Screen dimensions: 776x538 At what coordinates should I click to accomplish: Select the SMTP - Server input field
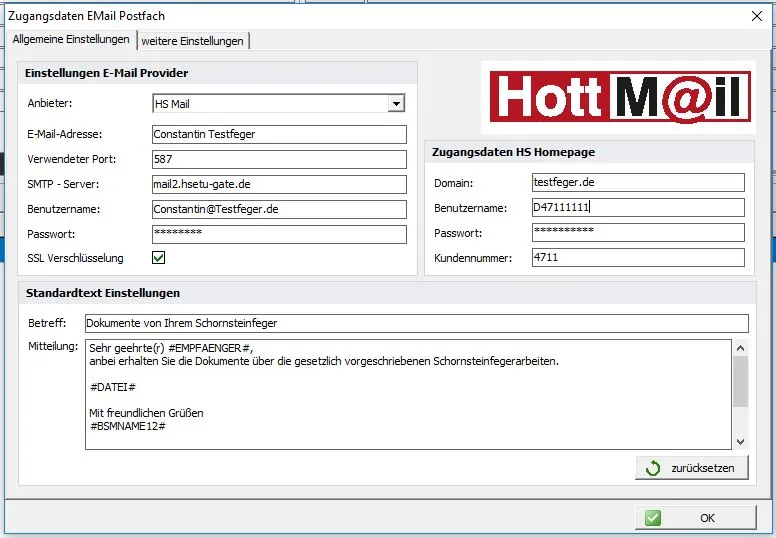(279, 185)
